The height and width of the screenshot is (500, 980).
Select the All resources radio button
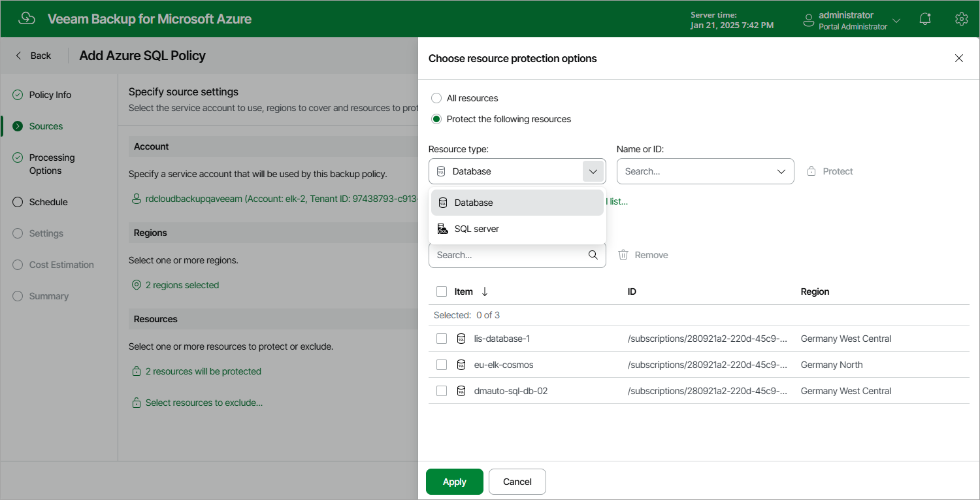(436, 98)
